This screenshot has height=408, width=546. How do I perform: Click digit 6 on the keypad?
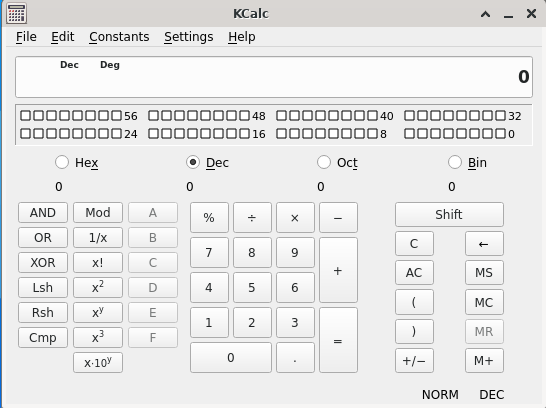tap(295, 288)
